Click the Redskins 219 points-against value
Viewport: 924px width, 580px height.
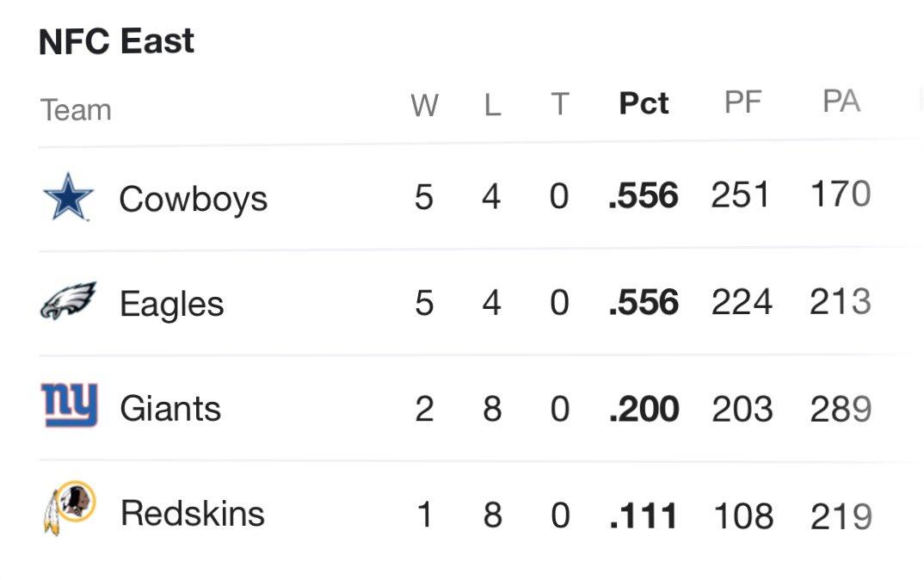(841, 516)
